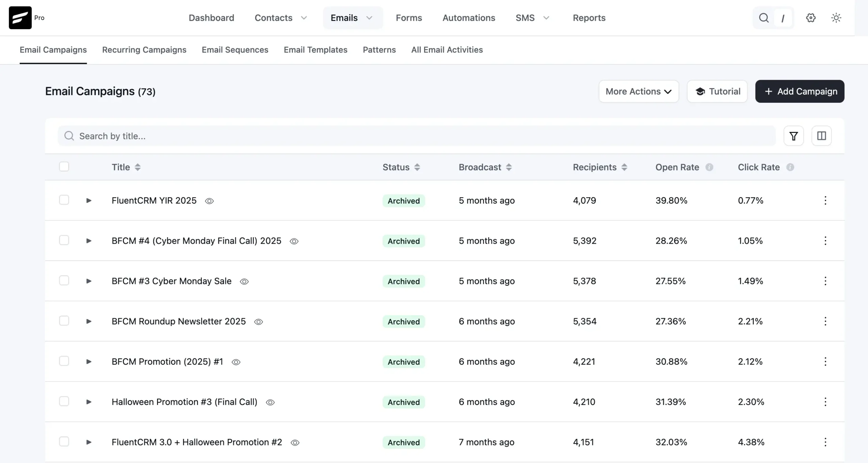Open the More Actions dropdown
This screenshot has height=463, width=868.
pos(638,92)
